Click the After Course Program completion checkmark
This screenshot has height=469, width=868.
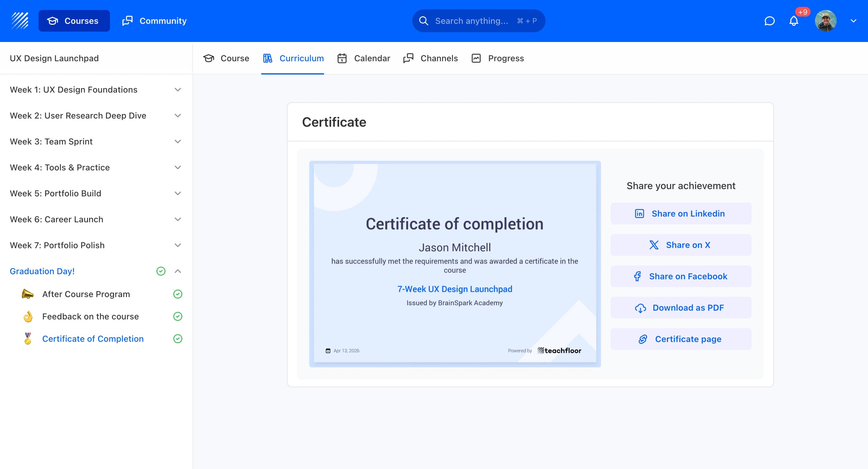[178, 294]
